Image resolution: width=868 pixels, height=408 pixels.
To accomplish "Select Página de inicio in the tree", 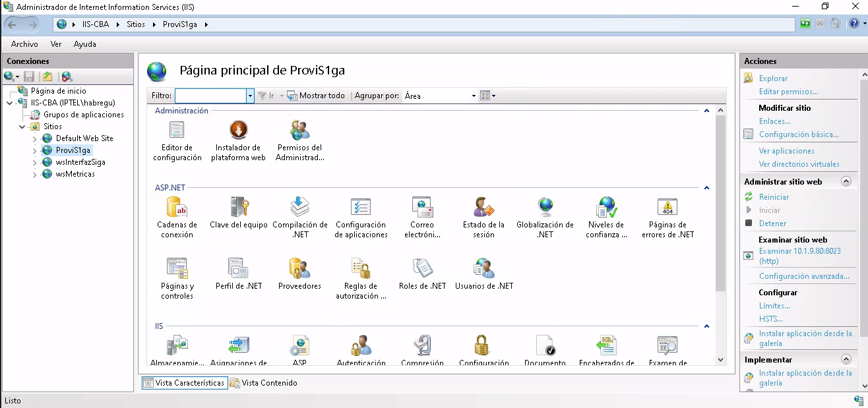I will [58, 91].
